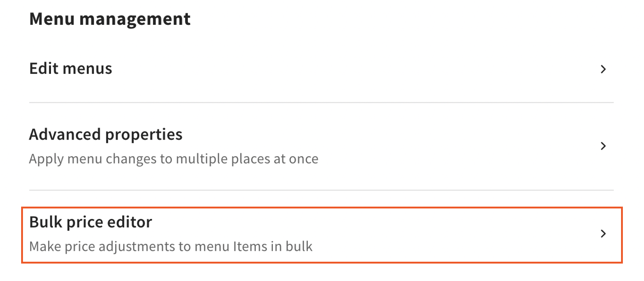Click the Advanced properties chevron arrow

click(603, 146)
